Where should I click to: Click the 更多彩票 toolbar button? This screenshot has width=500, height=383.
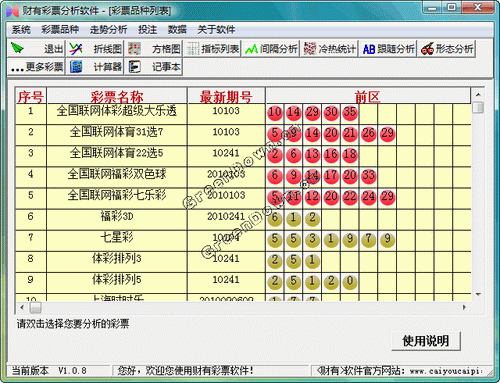pyautogui.click(x=36, y=67)
